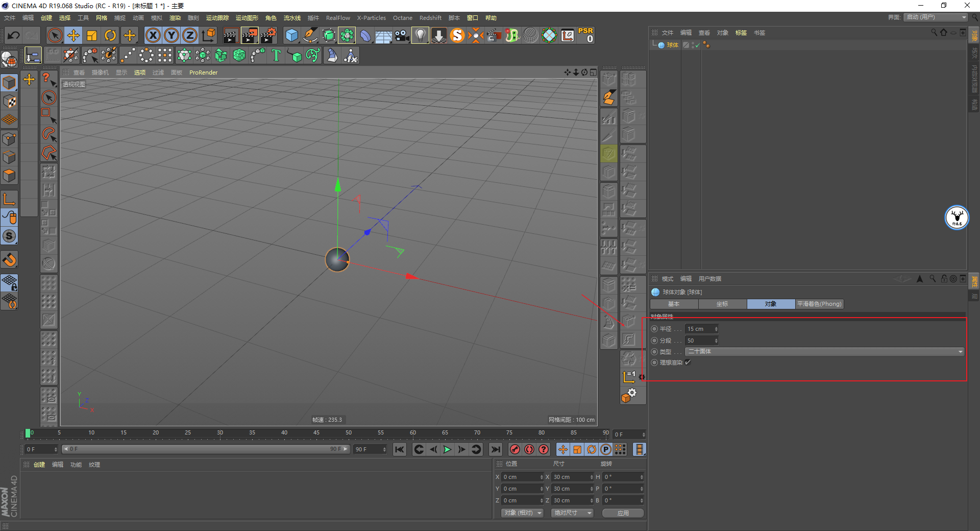The width and height of the screenshot is (980, 531).
Task: Open the 渲染 menu
Action: (x=175, y=18)
